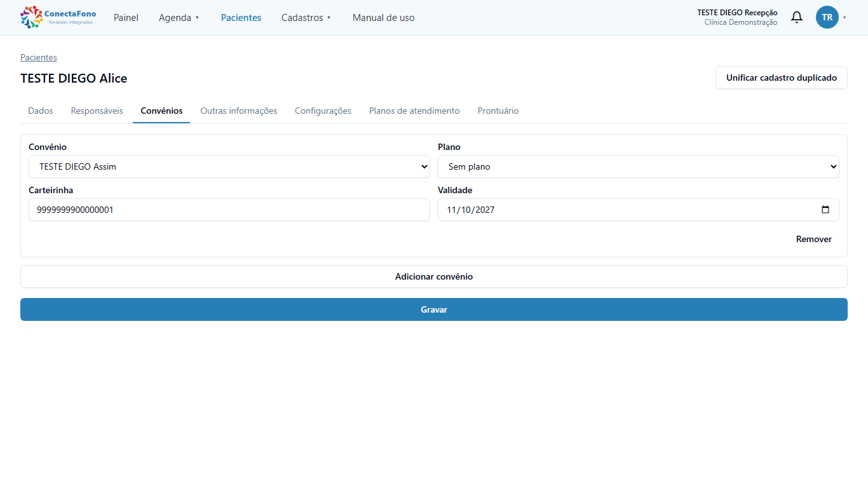Click the ConectaFono logo
The width and height of the screenshot is (868, 488).
58,17
